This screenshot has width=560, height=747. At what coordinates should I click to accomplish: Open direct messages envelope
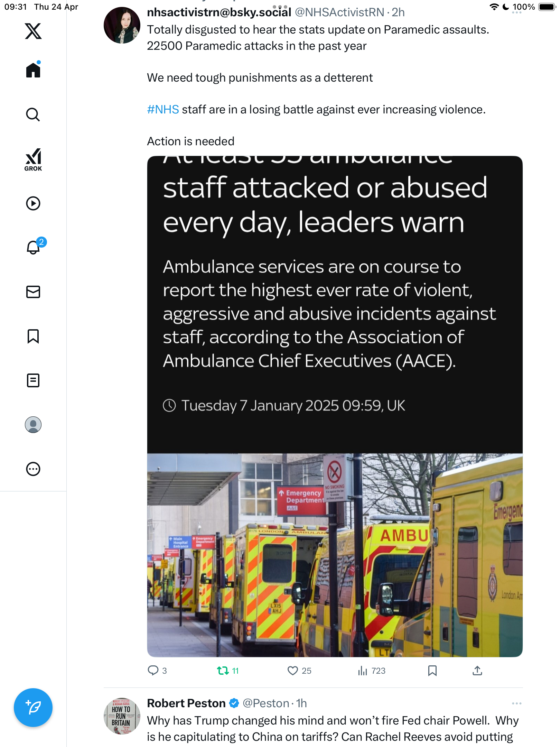33,292
